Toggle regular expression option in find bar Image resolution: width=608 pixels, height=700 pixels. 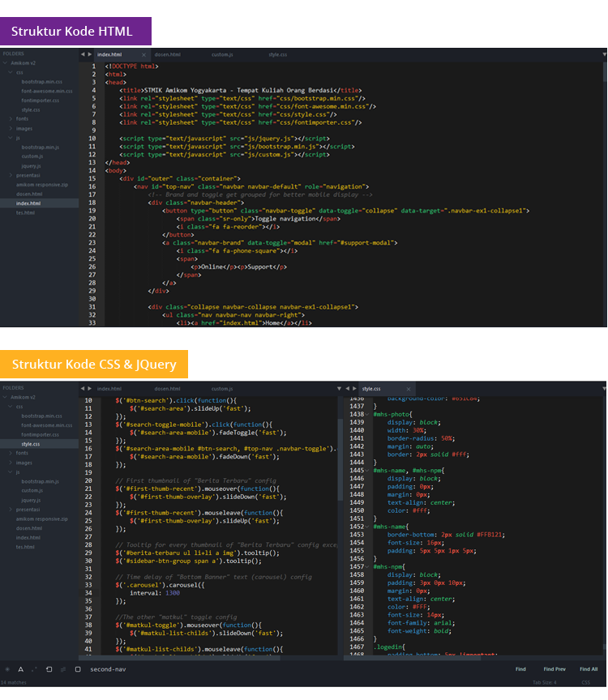7,669
